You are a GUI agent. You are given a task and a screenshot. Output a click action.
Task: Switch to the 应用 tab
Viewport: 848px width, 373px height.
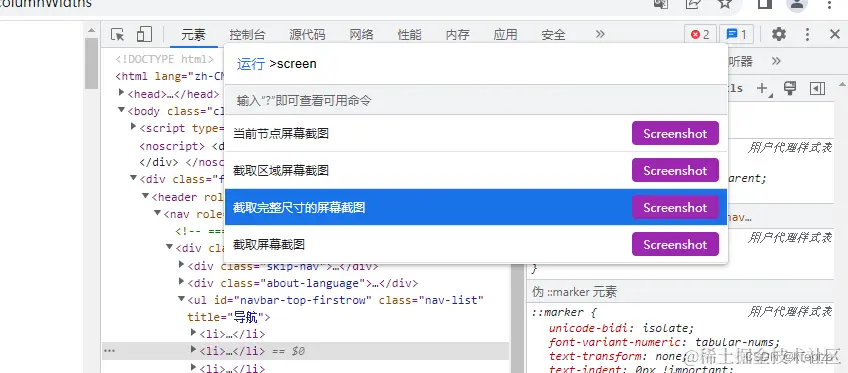pyautogui.click(x=505, y=35)
